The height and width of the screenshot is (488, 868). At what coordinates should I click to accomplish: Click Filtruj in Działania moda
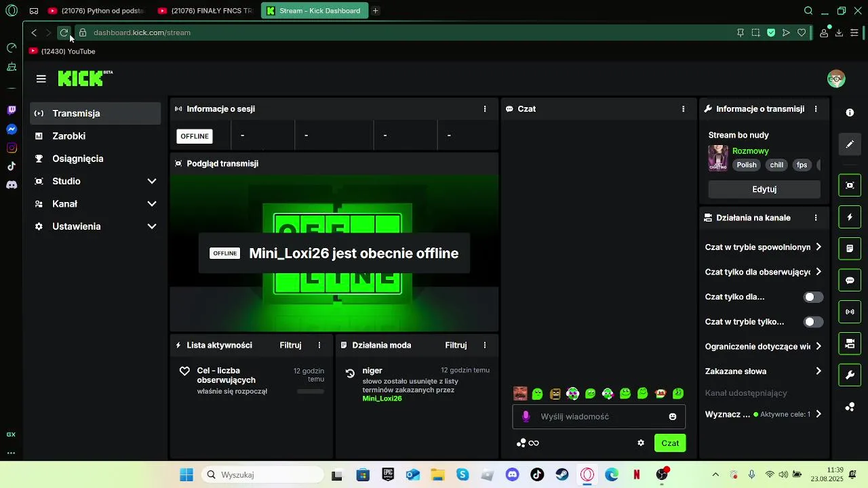(456, 345)
